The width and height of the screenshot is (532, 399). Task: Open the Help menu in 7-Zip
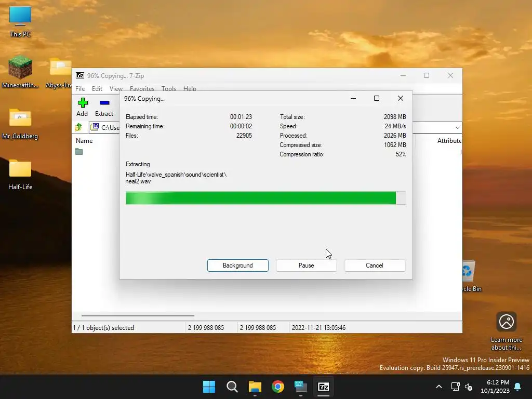click(x=190, y=88)
